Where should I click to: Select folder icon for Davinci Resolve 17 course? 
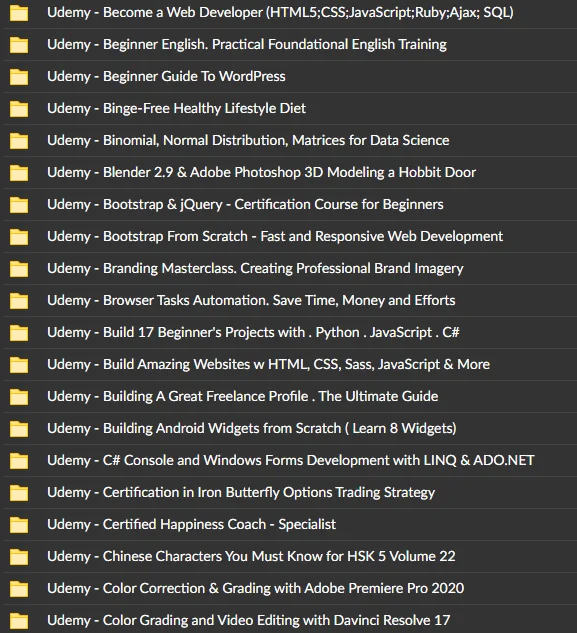(19, 621)
